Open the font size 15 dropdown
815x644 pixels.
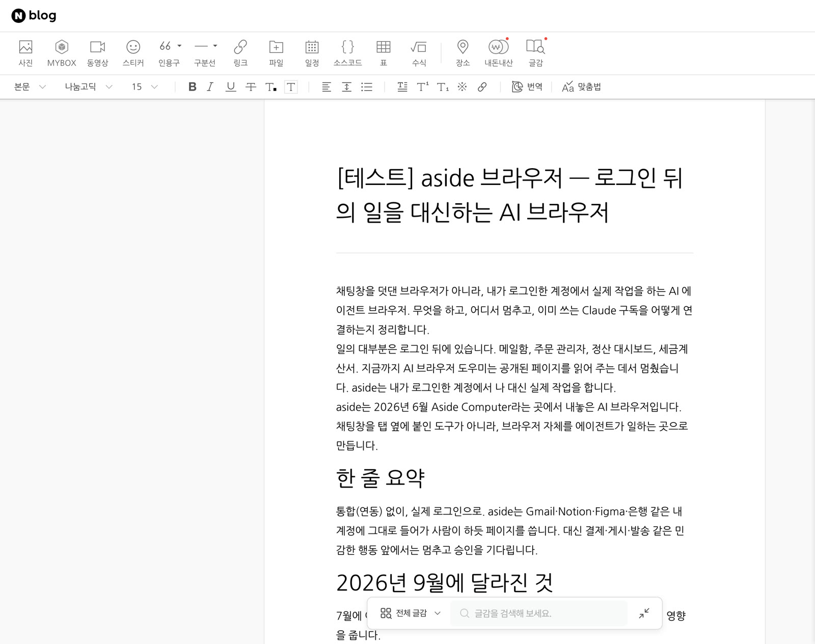click(145, 87)
